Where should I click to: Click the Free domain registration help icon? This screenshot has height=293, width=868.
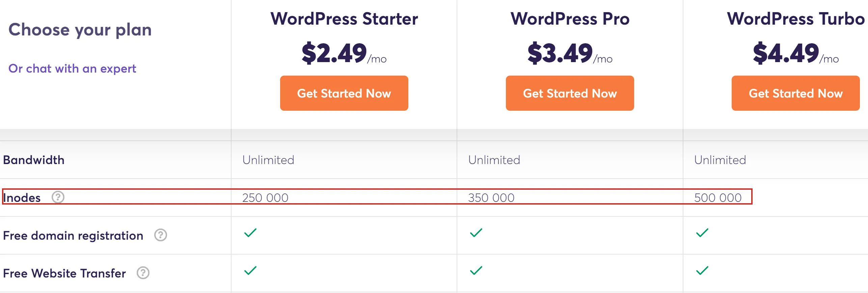coord(161,235)
